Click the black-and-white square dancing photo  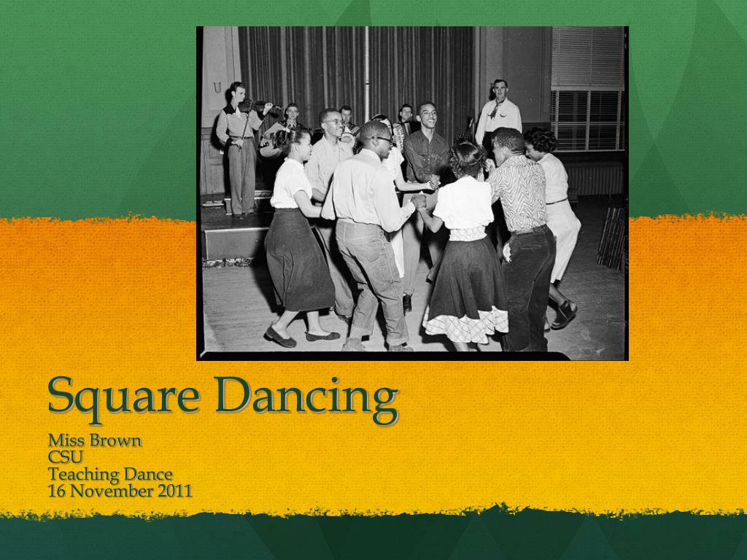tap(413, 193)
